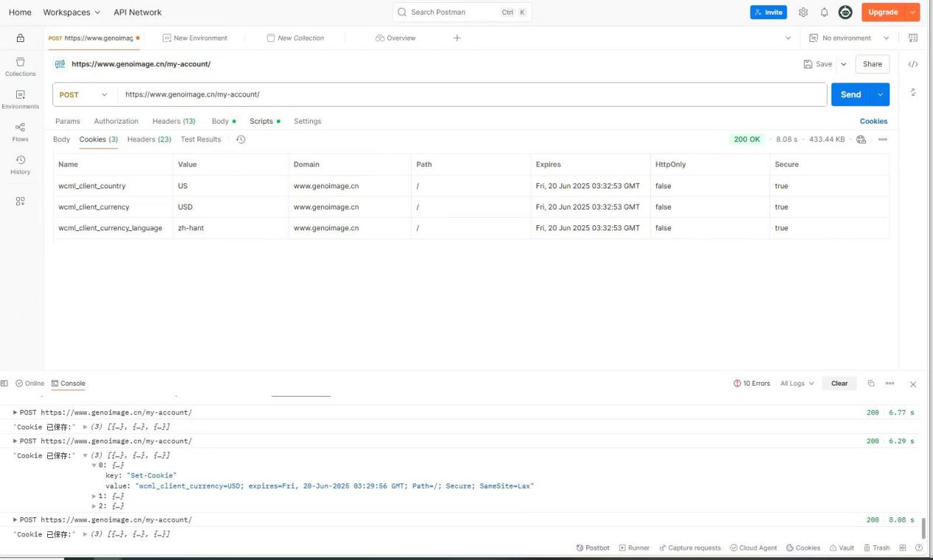
Task: Switch to the request Headers (13) tab
Action: click(174, 121)
